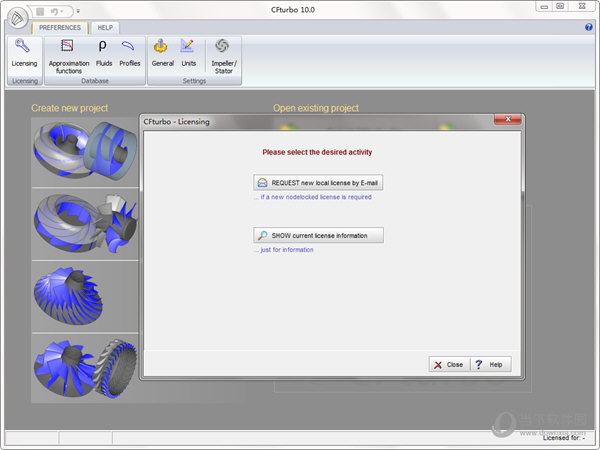Image resolution: width=600 pixels, height=450 pixels.
Task: Select the turbine with stator project thumbnail
Action: 85,224
